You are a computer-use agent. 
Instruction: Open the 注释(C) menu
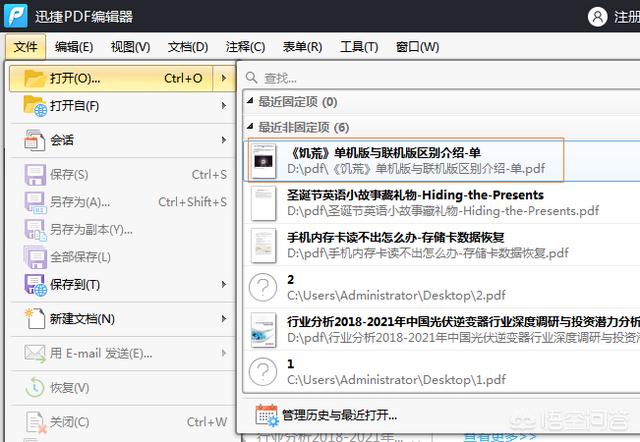pos(245,47)
